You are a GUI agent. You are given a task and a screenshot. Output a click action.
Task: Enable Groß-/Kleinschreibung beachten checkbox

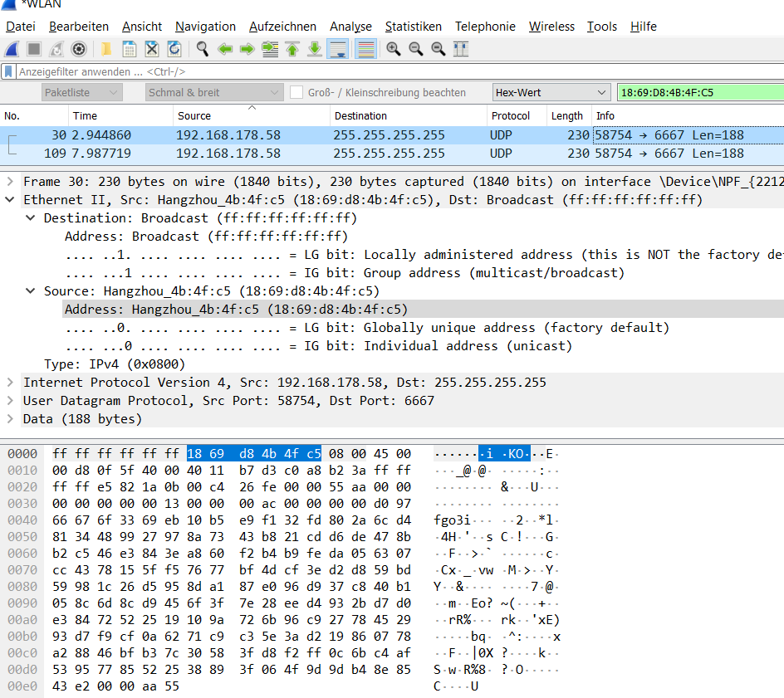click(296, 92)
